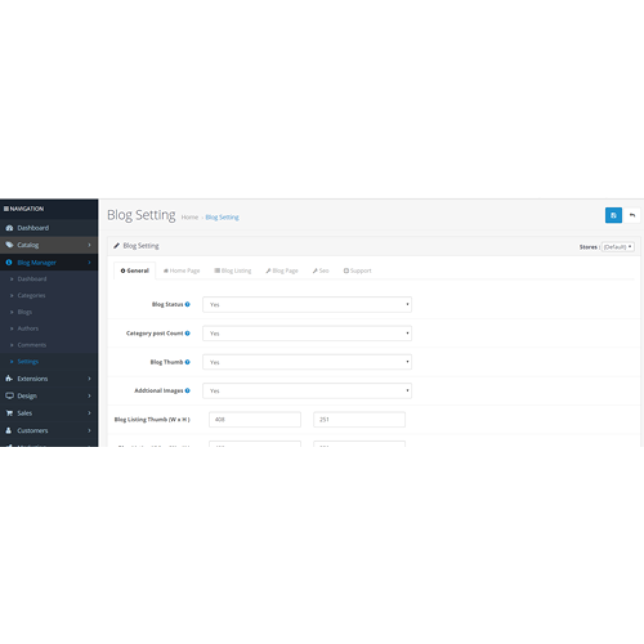Open the Blog Status dropdown
644x644 pixels.
[x=307, y=304]
